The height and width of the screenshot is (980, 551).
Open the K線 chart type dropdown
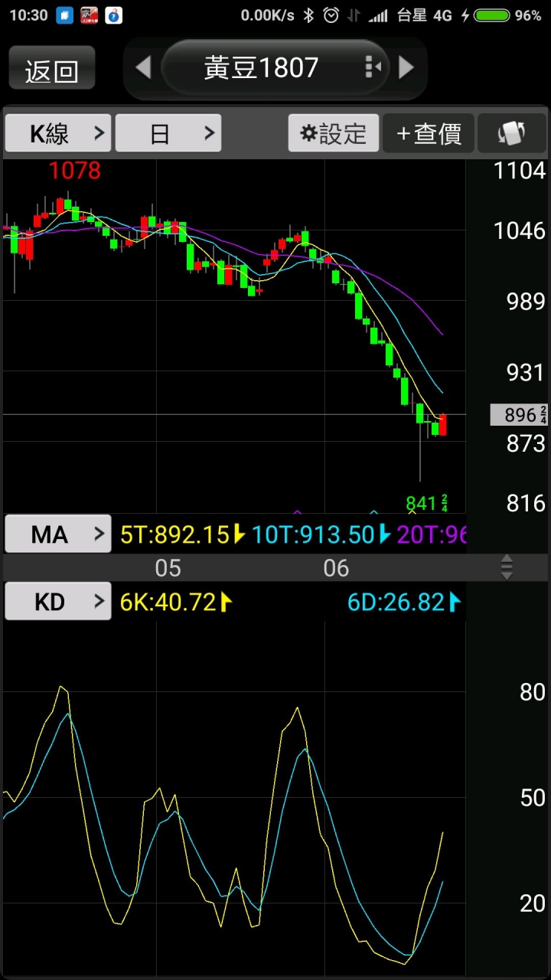58,133
